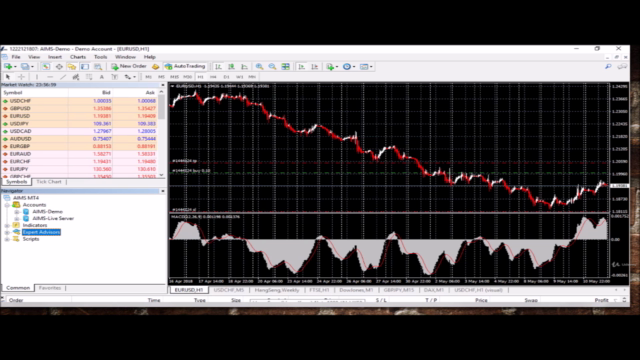
Task: Switch timeframe to D1
Action: 227,77
